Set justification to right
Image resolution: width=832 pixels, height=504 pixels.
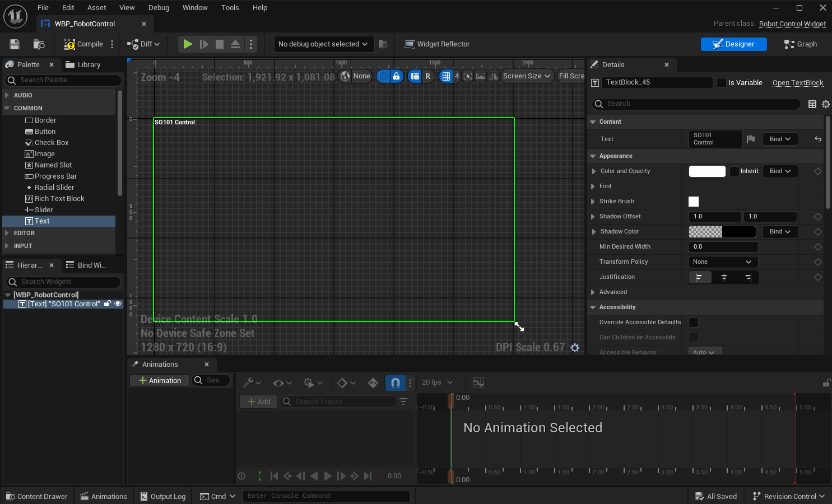(x=748, y=277)
